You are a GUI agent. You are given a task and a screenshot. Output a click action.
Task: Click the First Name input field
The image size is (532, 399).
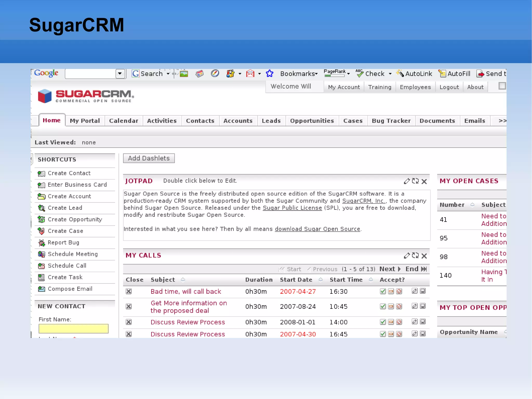[74, 329]
